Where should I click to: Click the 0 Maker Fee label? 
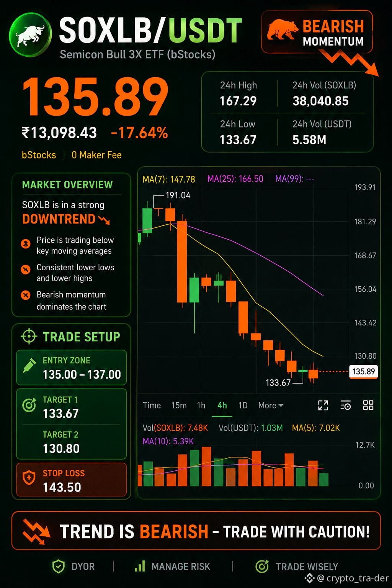coord(96,155)
